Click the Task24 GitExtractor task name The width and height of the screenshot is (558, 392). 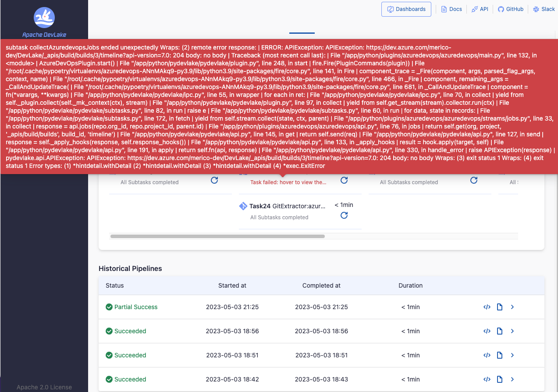tap(288, 206)
